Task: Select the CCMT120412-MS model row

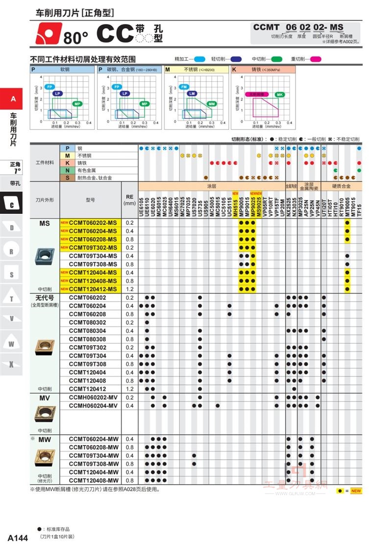Action: [x=93, y=289]
